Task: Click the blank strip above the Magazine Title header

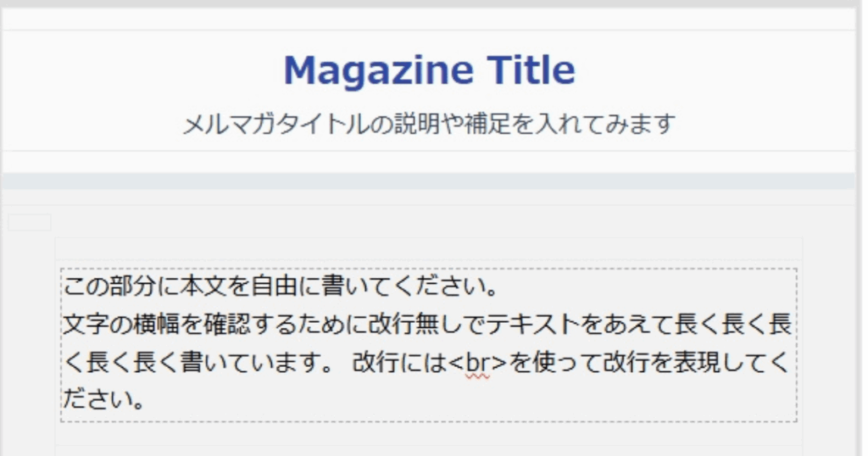Action: pos(428,19)
